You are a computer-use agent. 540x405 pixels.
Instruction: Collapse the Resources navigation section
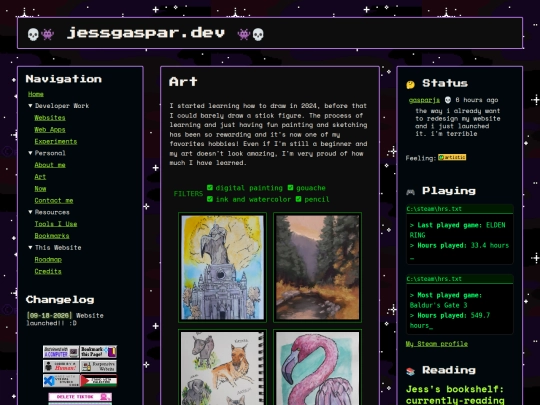point(49,212)
